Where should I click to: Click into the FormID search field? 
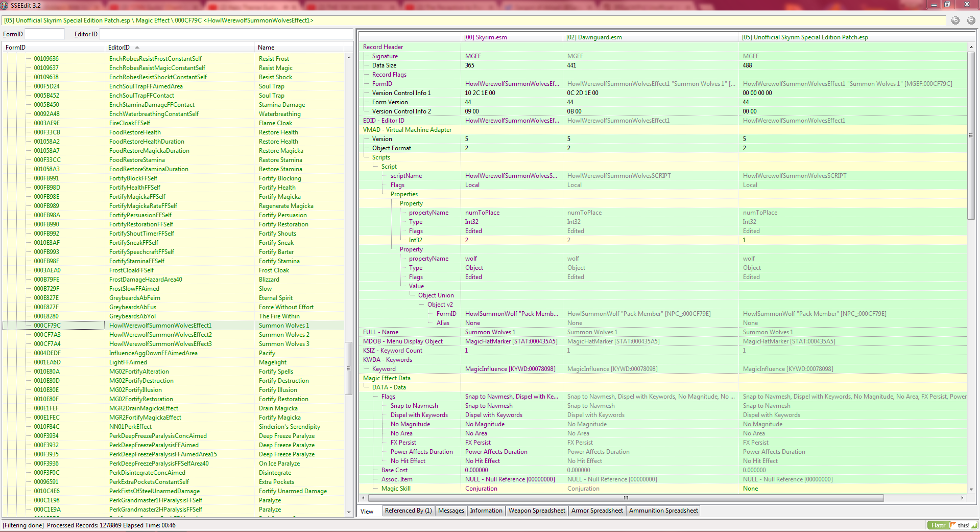(44, 34)
